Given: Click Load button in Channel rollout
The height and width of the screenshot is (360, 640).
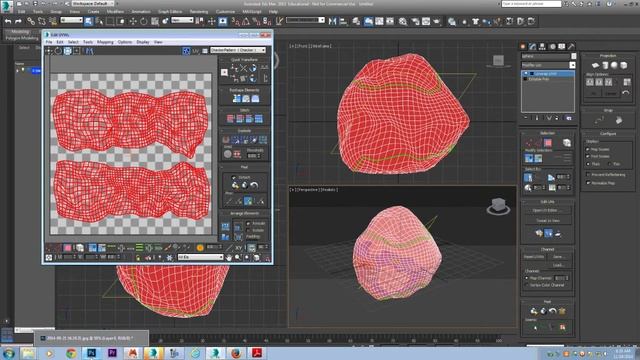Looking at the screenshot, I should pyautogui.click(x=558, y=265).
